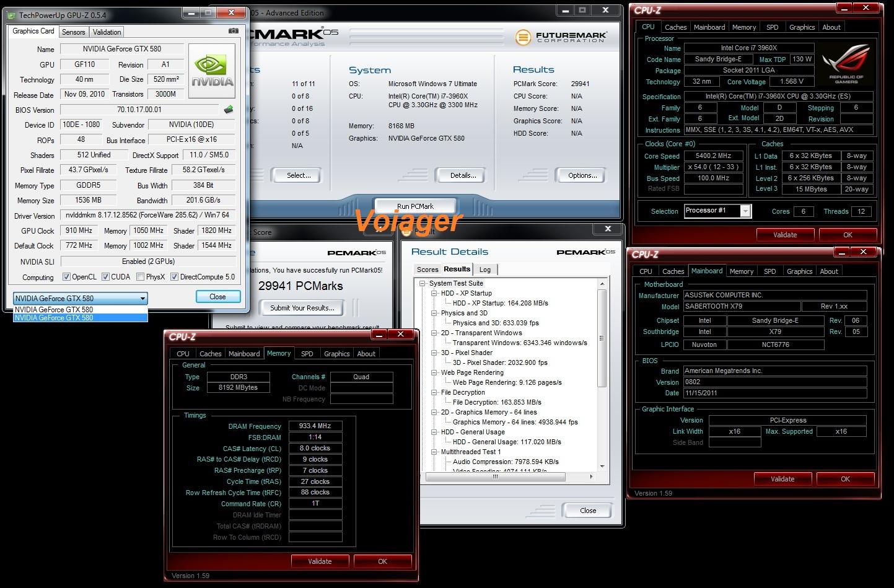Click scroll up arrow in Result Details

point(602,284)
